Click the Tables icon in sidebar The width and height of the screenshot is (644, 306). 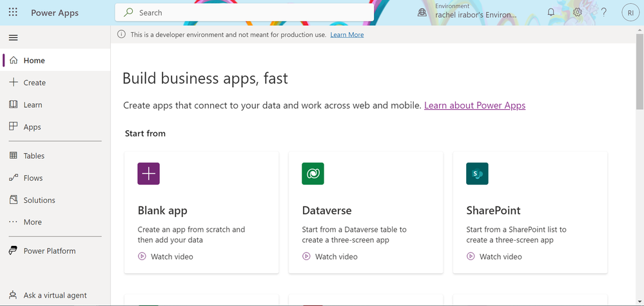tap(14, 156)
